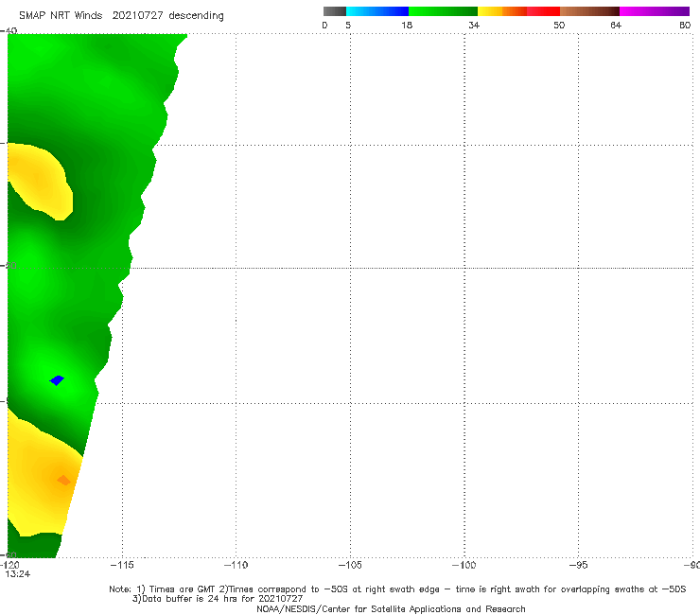Click the brown segment of the color bar
The width and height of the screenshot is (700, 615).
[x=589, y=11]
